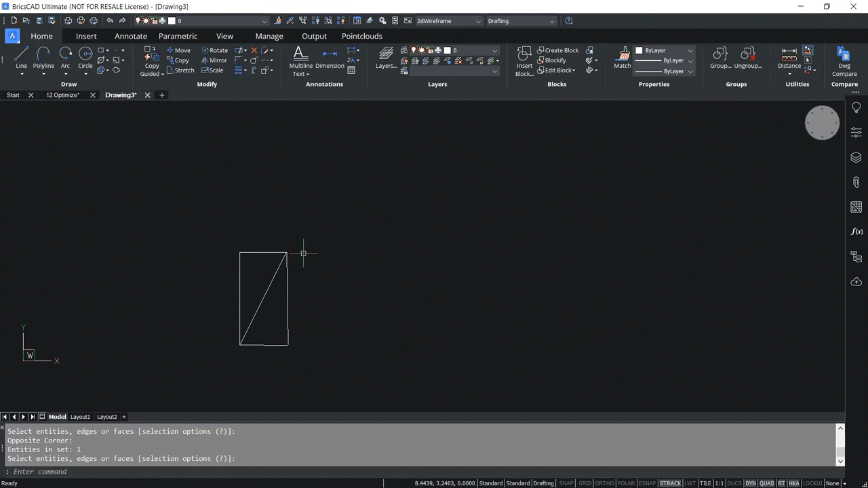Toggle LWT lineweight display in status bar
Screen dimensions: 868x488
[690, 483]
